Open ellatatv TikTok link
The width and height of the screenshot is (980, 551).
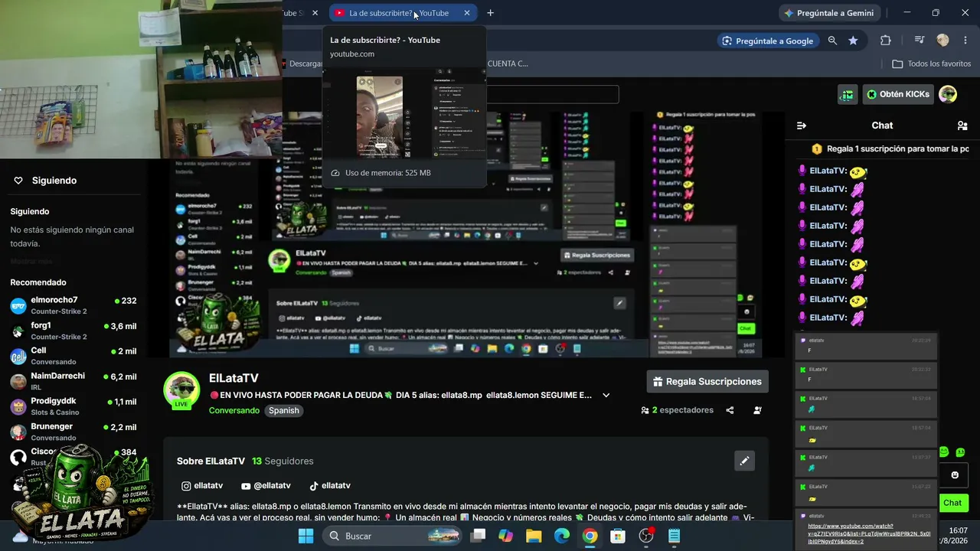pos(329,486)
